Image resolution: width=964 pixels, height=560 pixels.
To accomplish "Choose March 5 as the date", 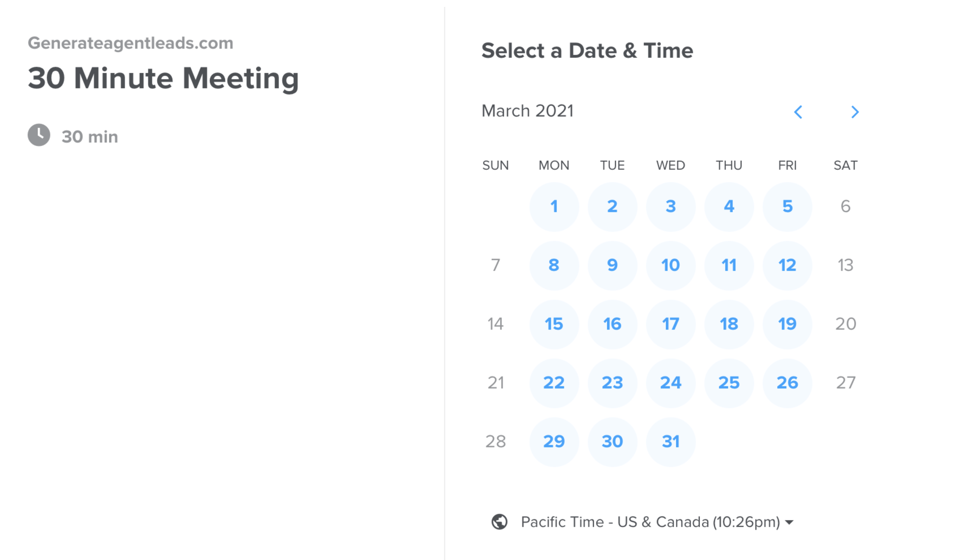I will click(x=787, y=207).
